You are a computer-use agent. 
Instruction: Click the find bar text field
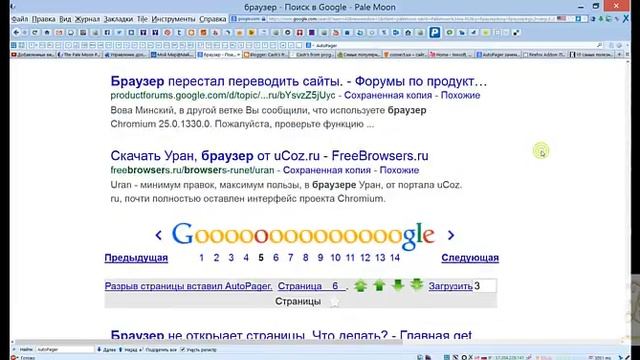coord(64,350)
